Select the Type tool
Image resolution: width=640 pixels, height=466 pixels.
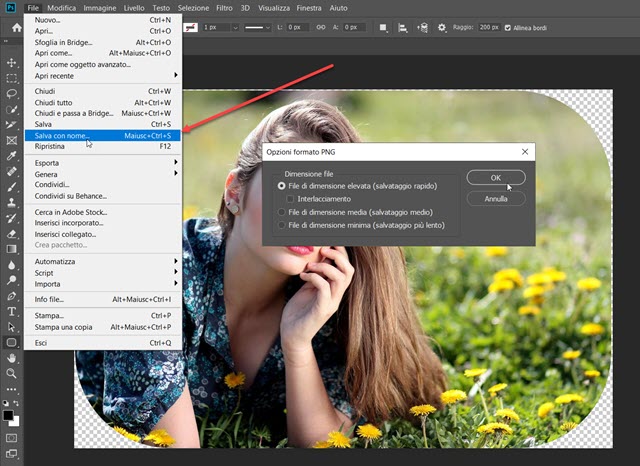coord(11,311)
